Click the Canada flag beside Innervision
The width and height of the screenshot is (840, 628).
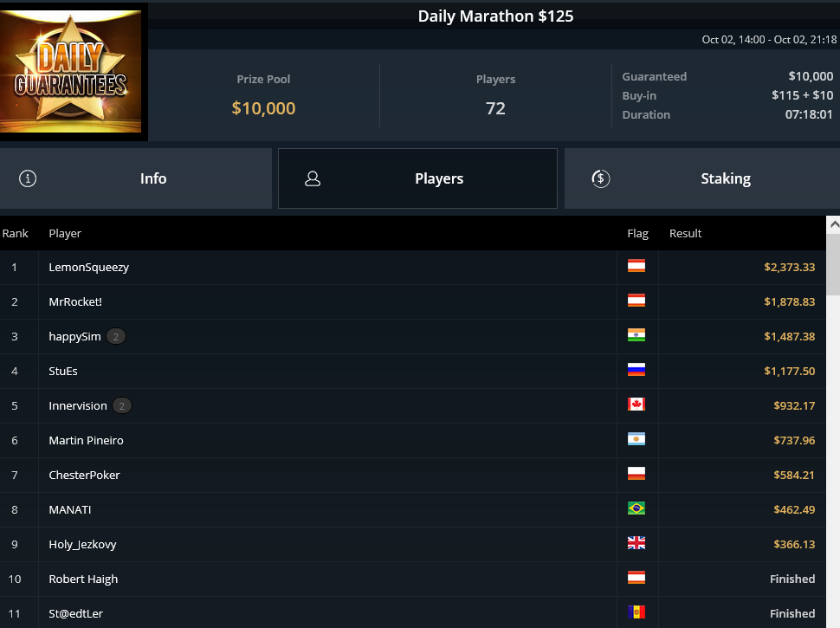click(636, 405)
